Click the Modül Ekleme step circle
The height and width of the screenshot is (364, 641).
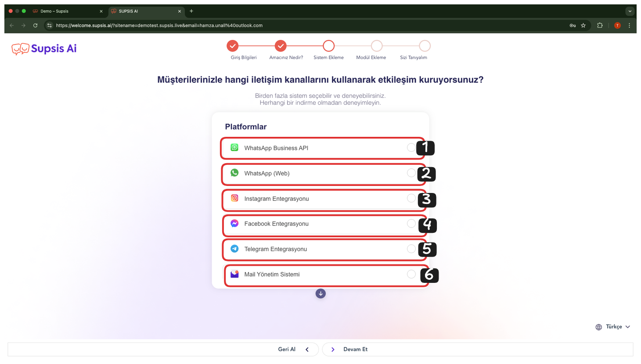coord(377,46)
